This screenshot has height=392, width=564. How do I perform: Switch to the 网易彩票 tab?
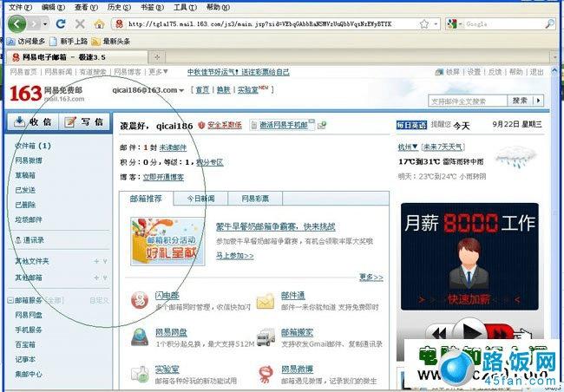pyautogui.click(x=255, y=199)
